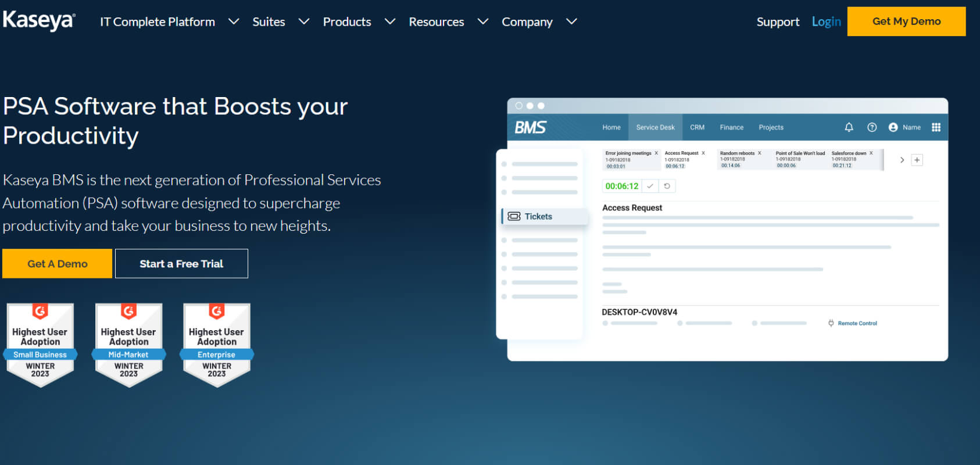980x465 pixels.
Task: Click the Tickets icon in sidebar
Action: click(x=514, y=216)
